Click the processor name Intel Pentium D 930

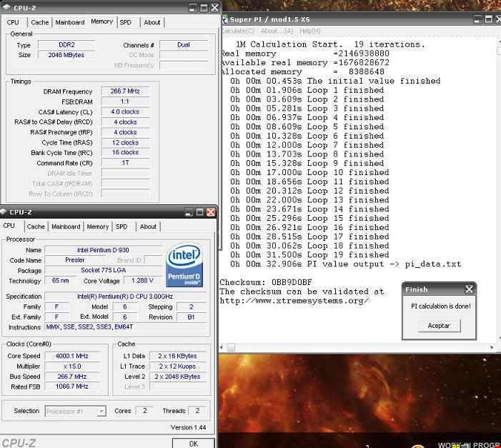[103, 250]
